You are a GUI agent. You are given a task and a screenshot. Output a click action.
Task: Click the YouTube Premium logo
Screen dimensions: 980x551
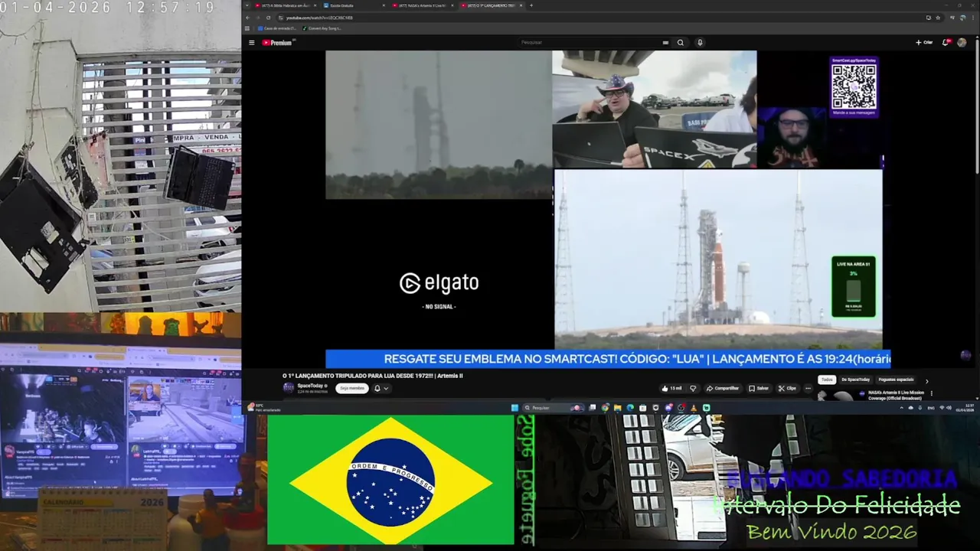[x=277, y=43]
